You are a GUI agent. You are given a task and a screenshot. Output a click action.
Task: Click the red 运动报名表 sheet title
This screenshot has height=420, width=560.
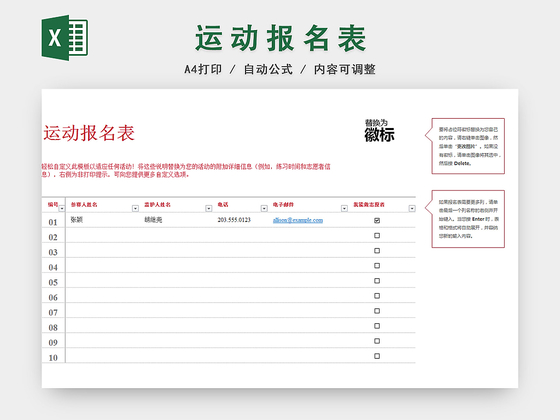tap(89, 133)
